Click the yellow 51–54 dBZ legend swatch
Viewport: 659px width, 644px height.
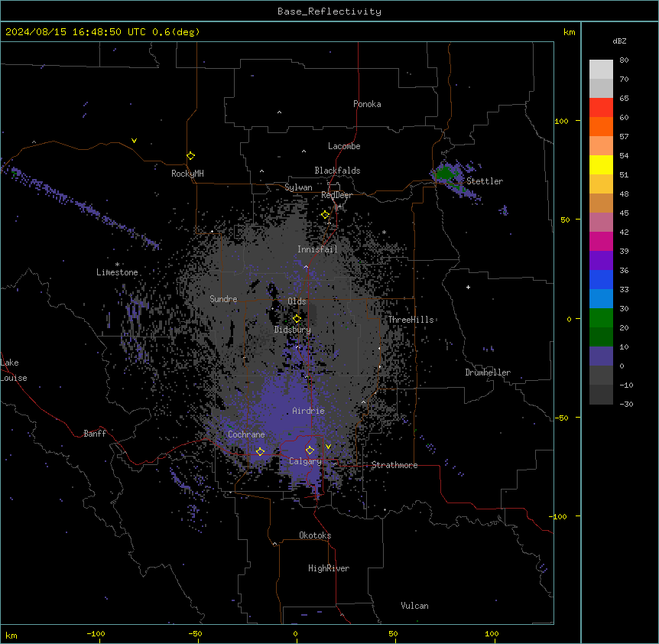click(601, 164)
